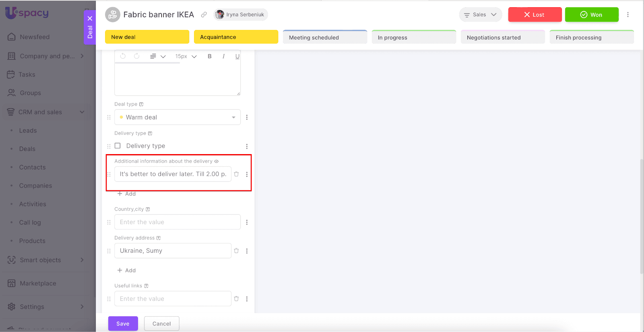Open the Sales pipeline dropdown
This screenshot has height=332, width=644.
[x=480, y=15]
